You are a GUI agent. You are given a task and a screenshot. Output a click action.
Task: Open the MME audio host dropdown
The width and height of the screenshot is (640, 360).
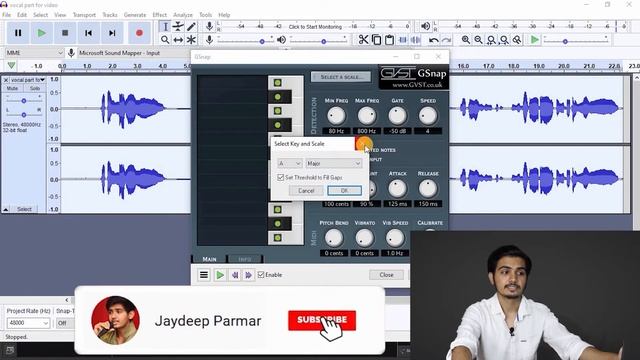click(x=34, y=53)
